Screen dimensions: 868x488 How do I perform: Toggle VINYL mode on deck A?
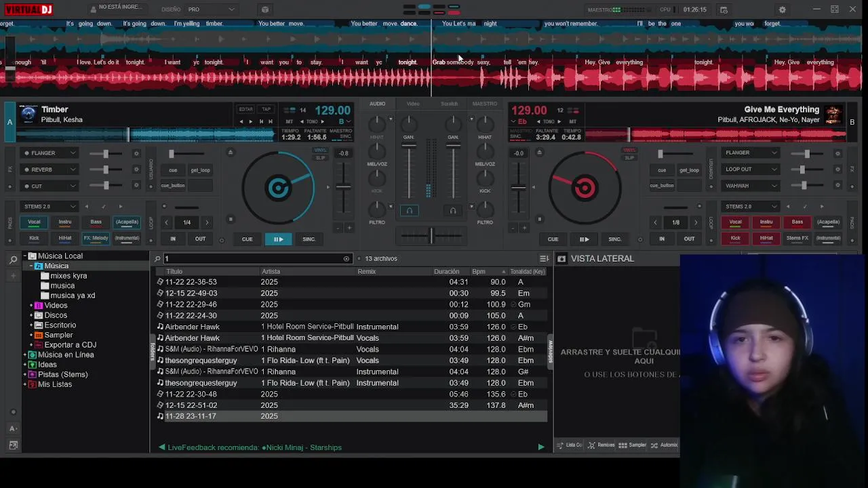pos(321,150)
